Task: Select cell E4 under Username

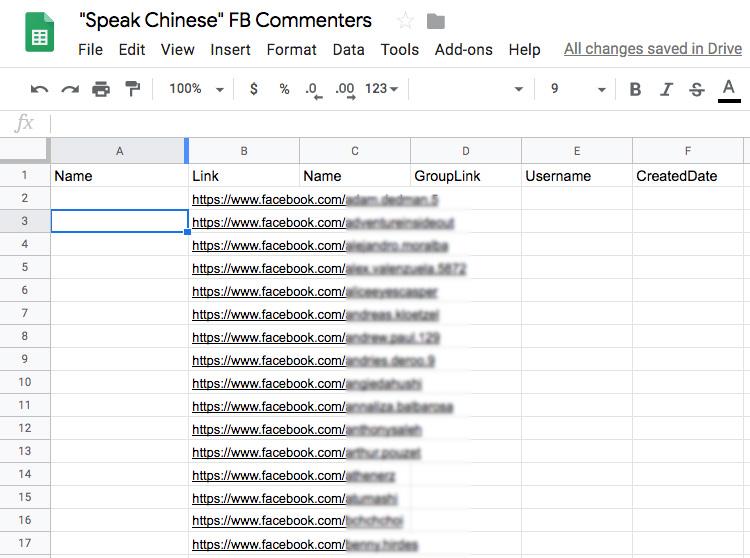Action: click(x=577, y=244)
